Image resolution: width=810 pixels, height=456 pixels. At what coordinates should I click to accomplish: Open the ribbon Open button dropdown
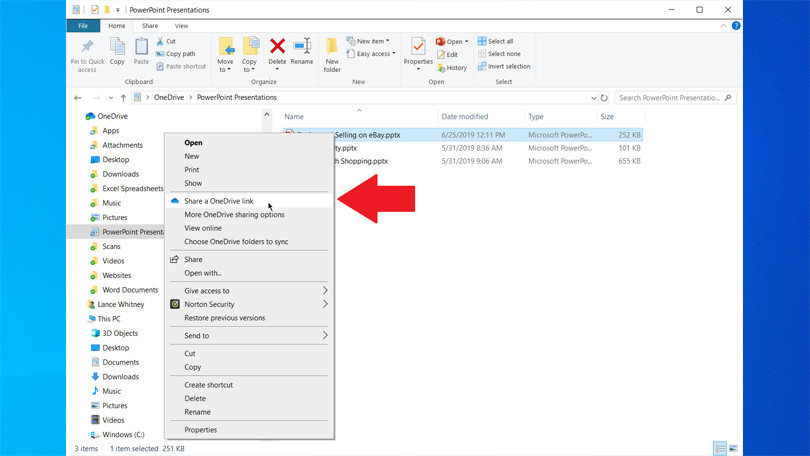click(x=466, y=41)
